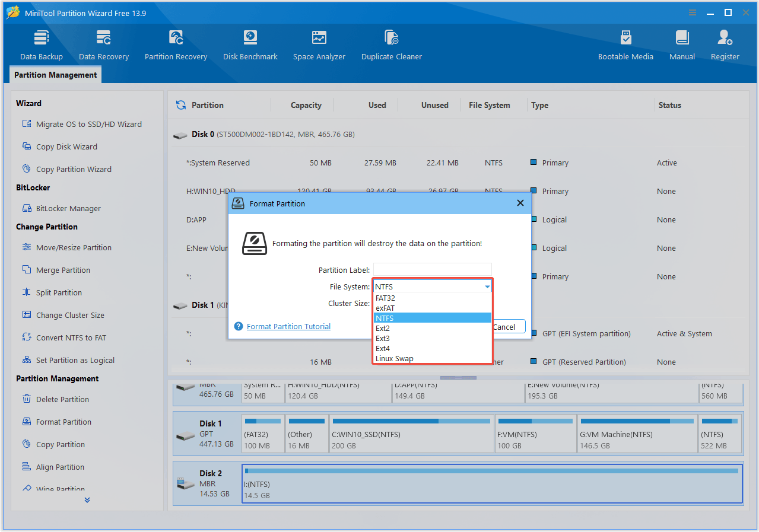The height and width of the screenshot is (532, 759).
Task: Sort by Status column header
Action: coord(669,105)
